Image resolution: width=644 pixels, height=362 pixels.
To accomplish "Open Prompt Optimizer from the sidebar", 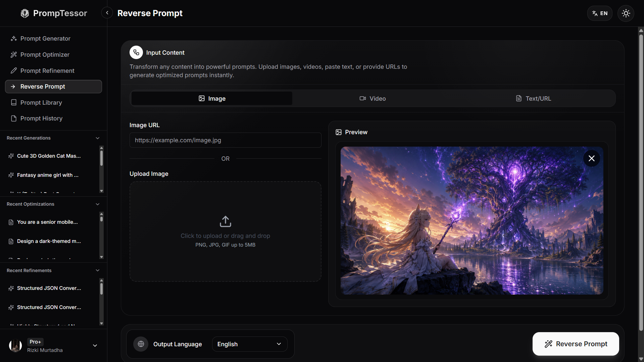I will pyautogui.click(x=53, y=55).
